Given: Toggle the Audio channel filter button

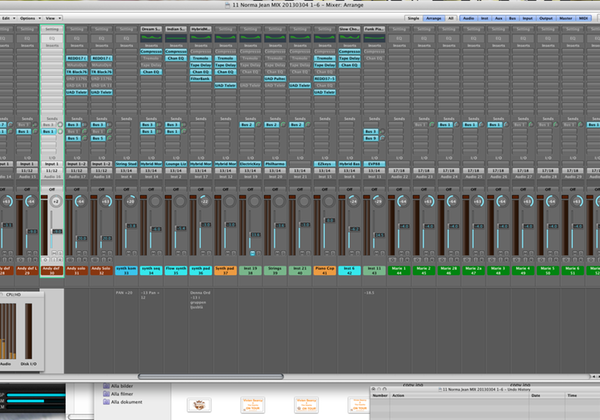Looking at the screenshot, I should click(468, 18).
